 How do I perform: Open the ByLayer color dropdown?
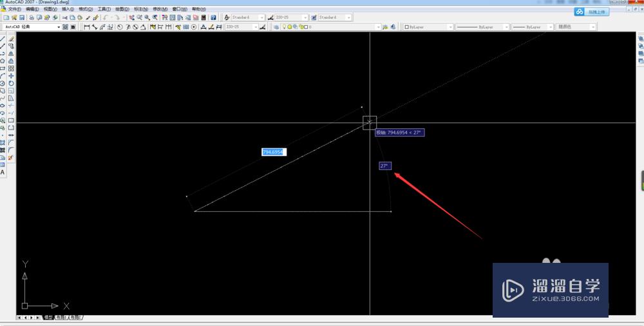coord(428,26)
